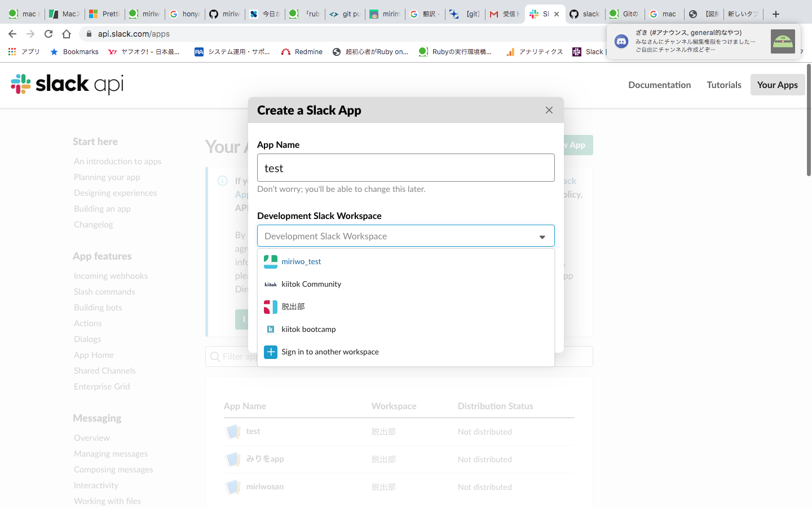The height and width of the screenshot is (508, 812).
Task: Click the Slack API logo
Action: click(x=67, y=84)
